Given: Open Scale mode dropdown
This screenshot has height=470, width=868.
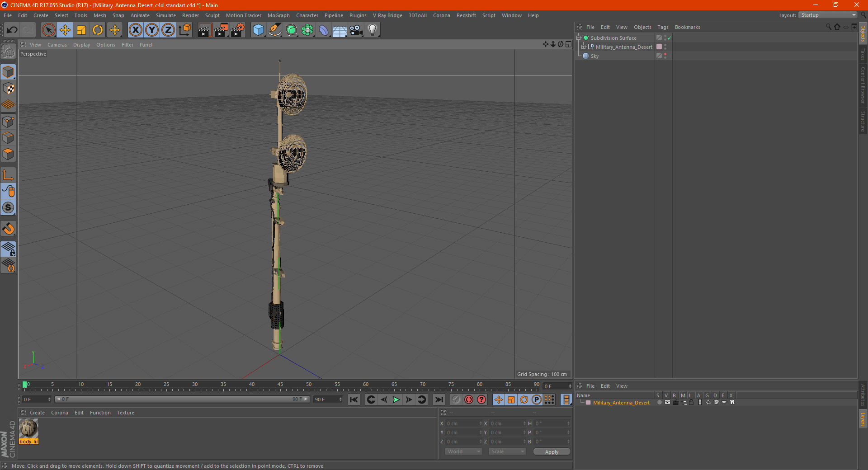Looking at the screenshot, I should pos(507,451).
